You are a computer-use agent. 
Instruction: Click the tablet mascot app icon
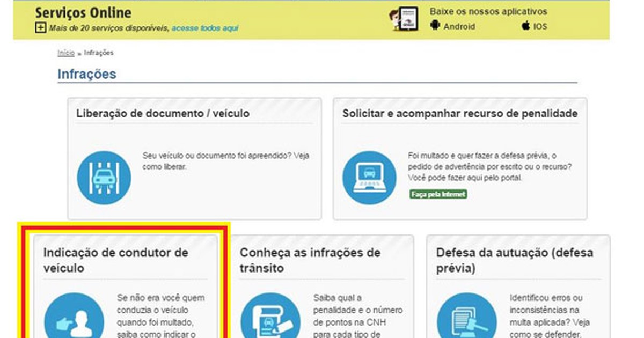click(403, 19)
